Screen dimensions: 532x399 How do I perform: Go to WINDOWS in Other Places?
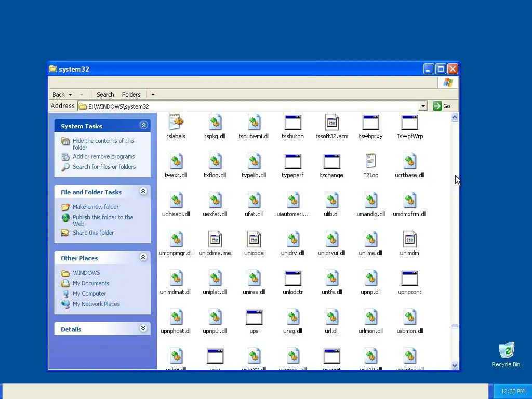(87, 273)
